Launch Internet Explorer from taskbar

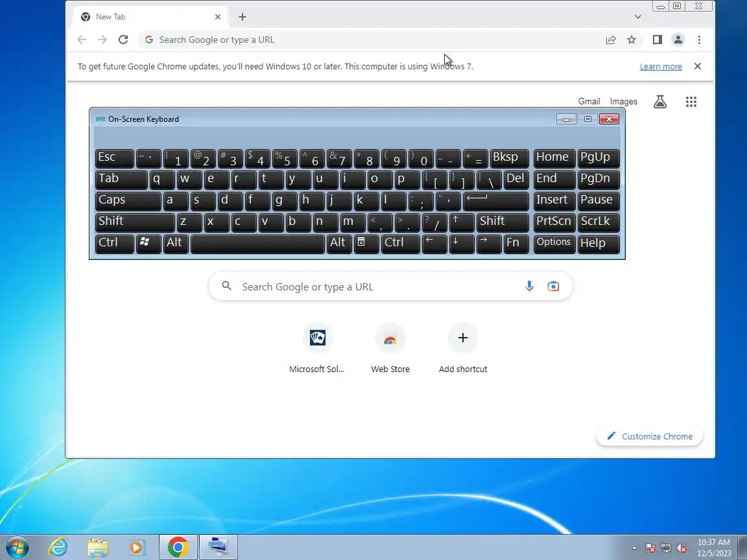58,547
